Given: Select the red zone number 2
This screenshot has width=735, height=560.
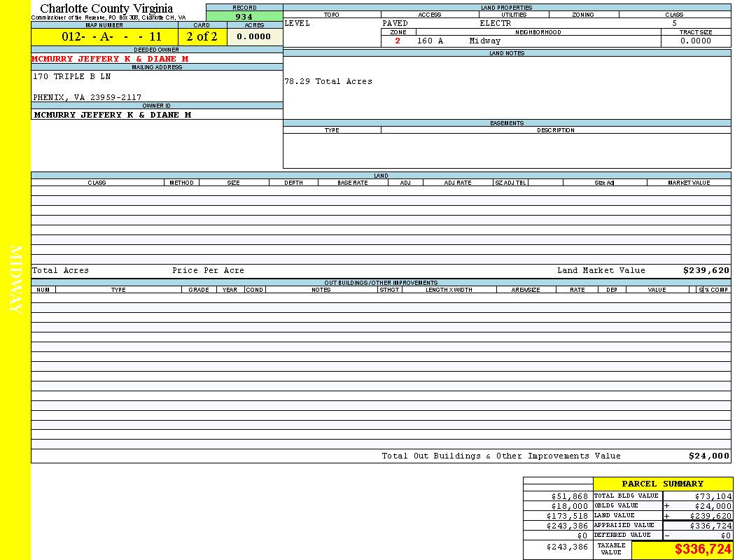Looking at the screenshot, I should pos(398,41).
